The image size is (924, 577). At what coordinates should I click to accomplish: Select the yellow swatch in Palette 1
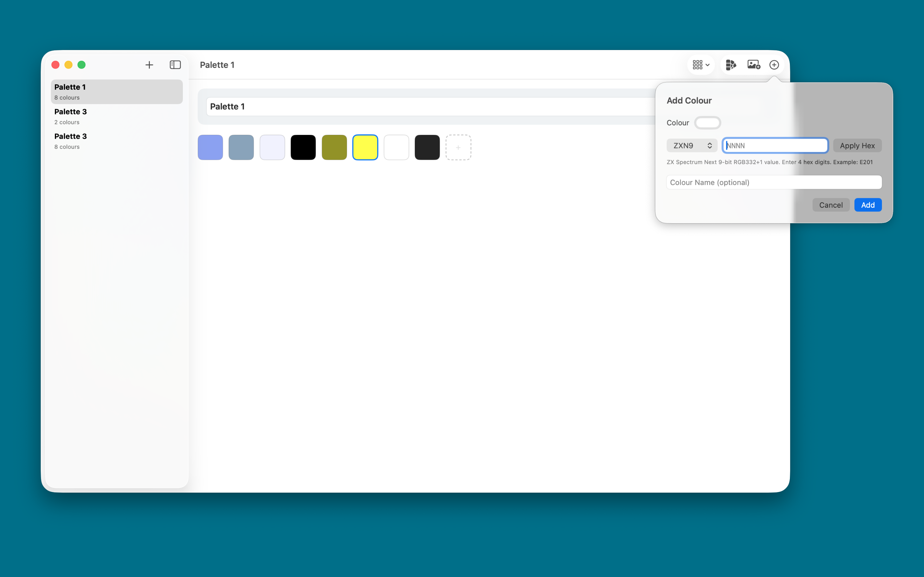365,147
